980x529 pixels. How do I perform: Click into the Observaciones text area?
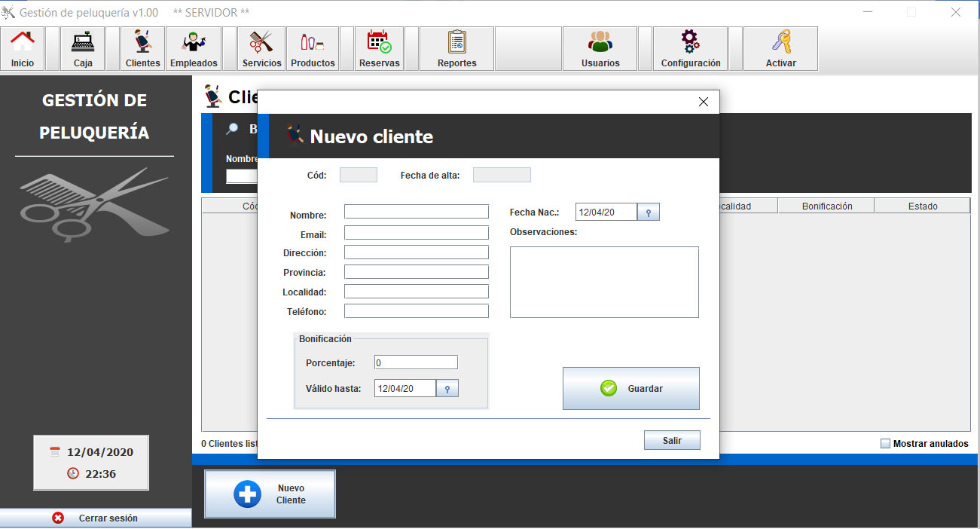(x=604, y=282)
